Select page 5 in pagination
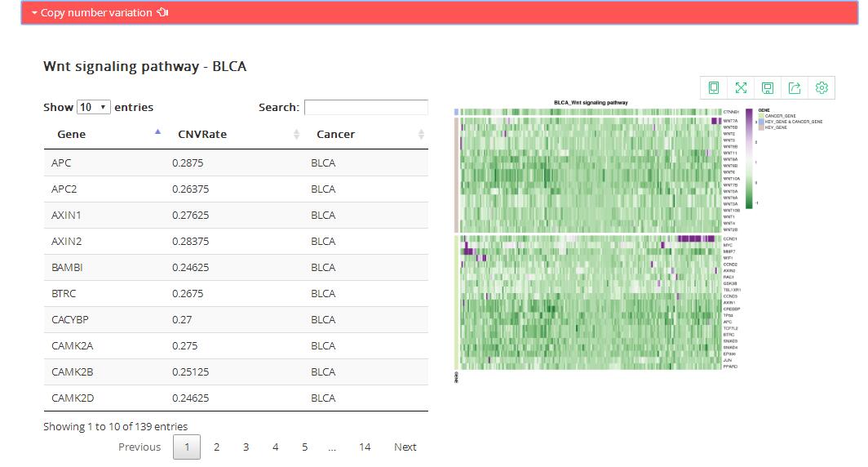Viewport: 868px width, 467px height. (x=304, y=447)
